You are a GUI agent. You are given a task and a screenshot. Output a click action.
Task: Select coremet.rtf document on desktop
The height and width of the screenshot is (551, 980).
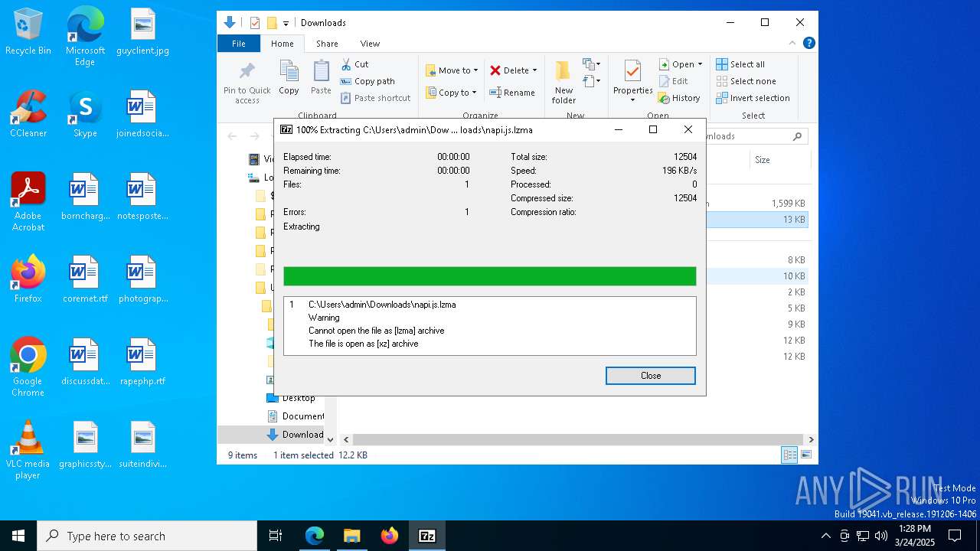tap(85, 279)
